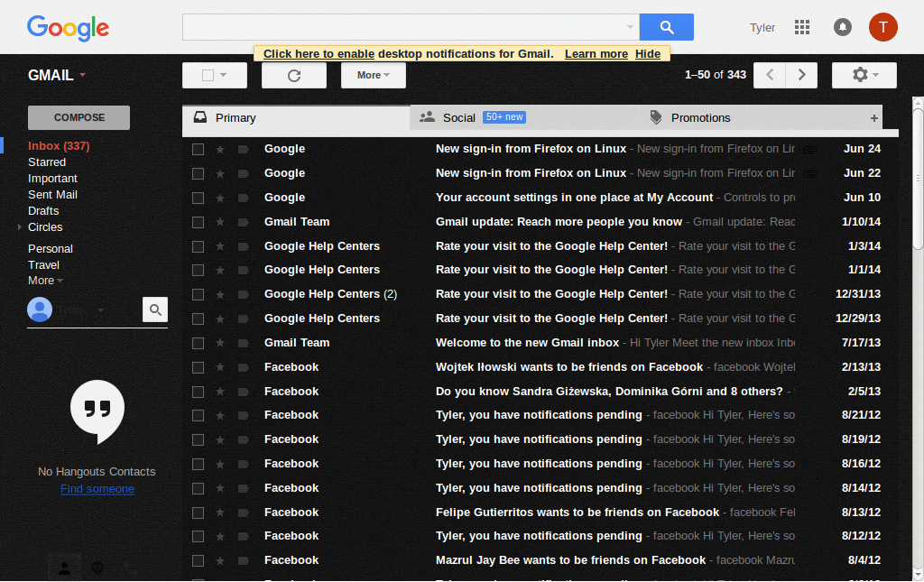Star the Welcome to the new Gmail inbox email
The width and height of the screenshot is (924, 582).
[220, 344]
